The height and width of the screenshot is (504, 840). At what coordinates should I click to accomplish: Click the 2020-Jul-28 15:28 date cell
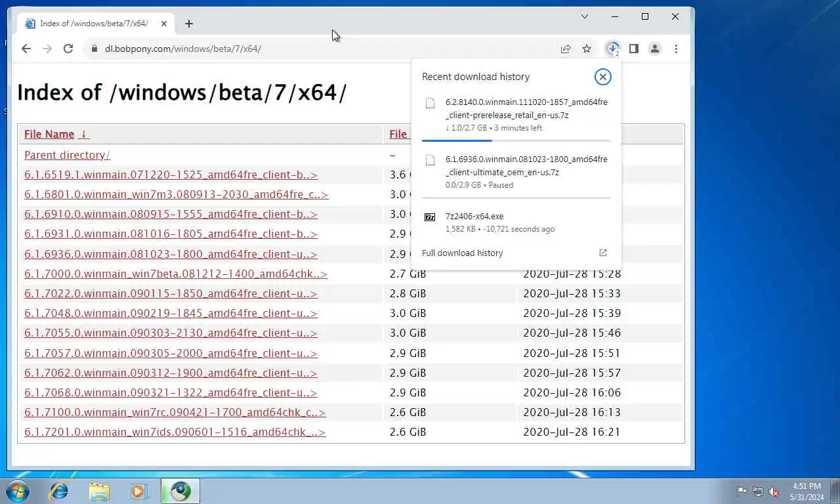(x=572, y=274)
